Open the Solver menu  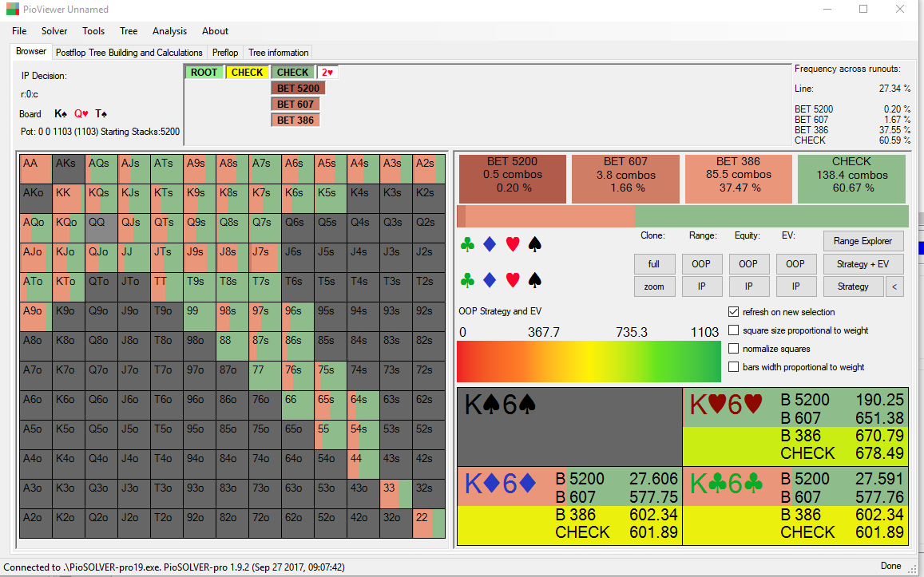tap(54, 31)
